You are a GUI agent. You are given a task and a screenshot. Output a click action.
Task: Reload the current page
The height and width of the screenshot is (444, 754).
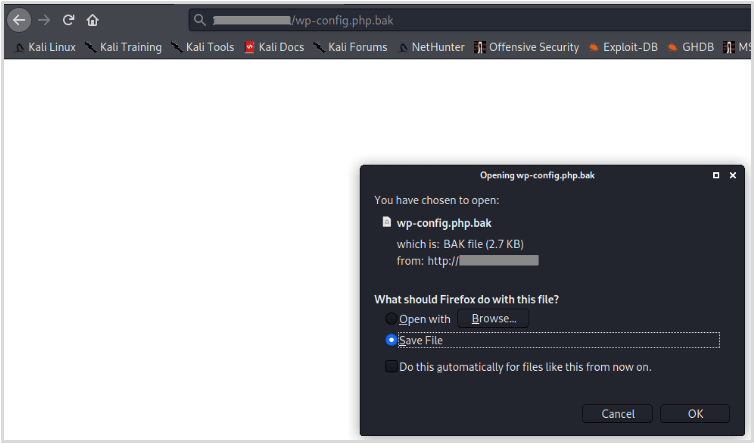pos(68,20)
